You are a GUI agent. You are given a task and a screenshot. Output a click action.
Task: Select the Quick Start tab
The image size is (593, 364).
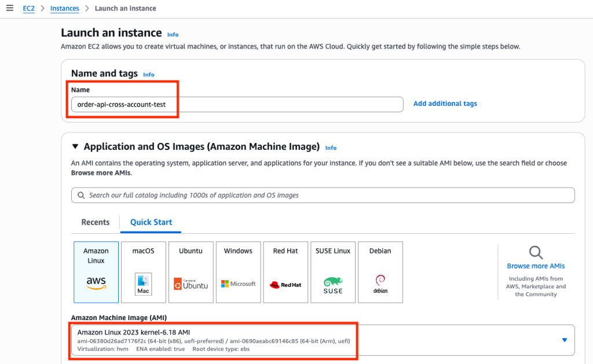(x=151, y=222)
